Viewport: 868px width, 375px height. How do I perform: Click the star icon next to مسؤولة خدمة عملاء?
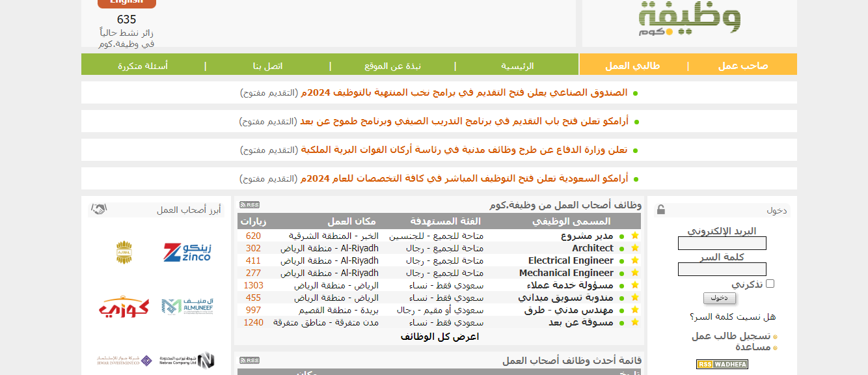(x=635, y=285)
